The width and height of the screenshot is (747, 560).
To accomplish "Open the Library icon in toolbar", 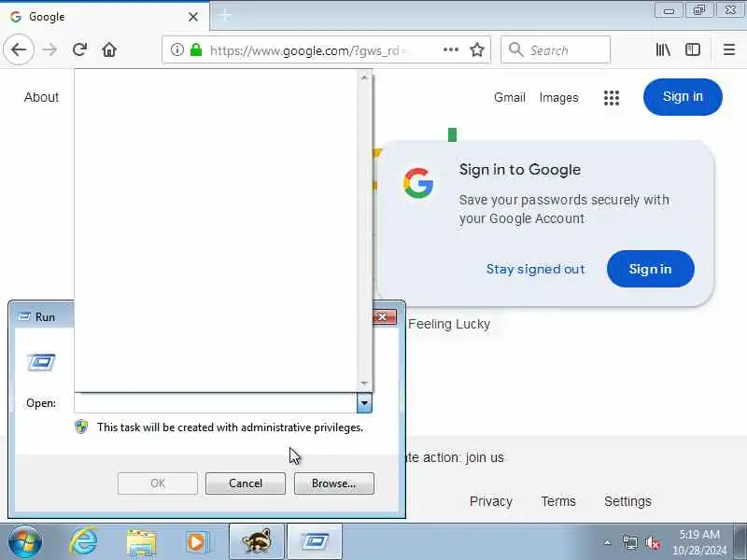I will click(663, 49).
